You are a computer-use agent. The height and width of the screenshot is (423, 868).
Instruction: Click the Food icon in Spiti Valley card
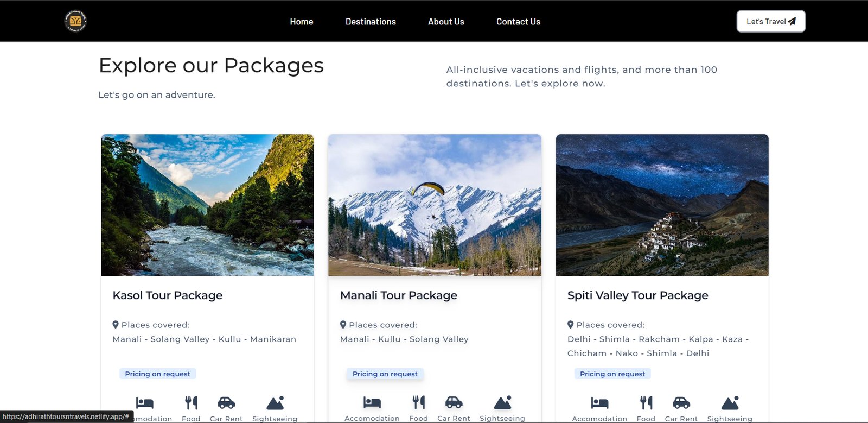click(646, 402)
